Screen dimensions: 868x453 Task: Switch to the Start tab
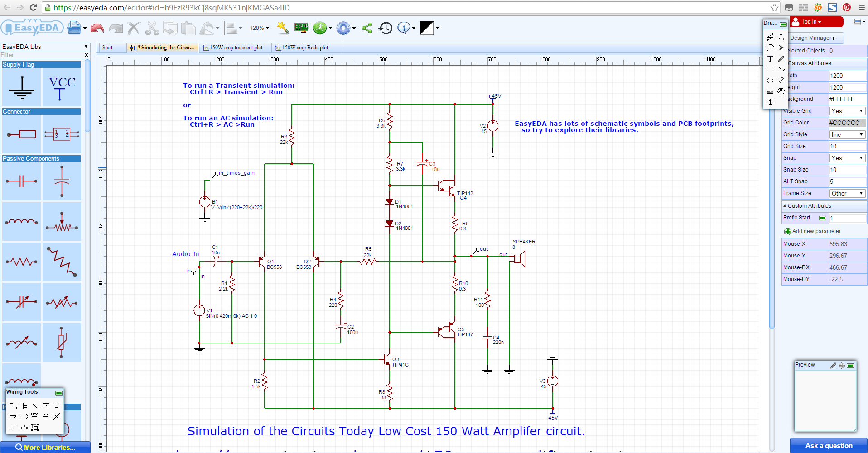tap(107, 48)
